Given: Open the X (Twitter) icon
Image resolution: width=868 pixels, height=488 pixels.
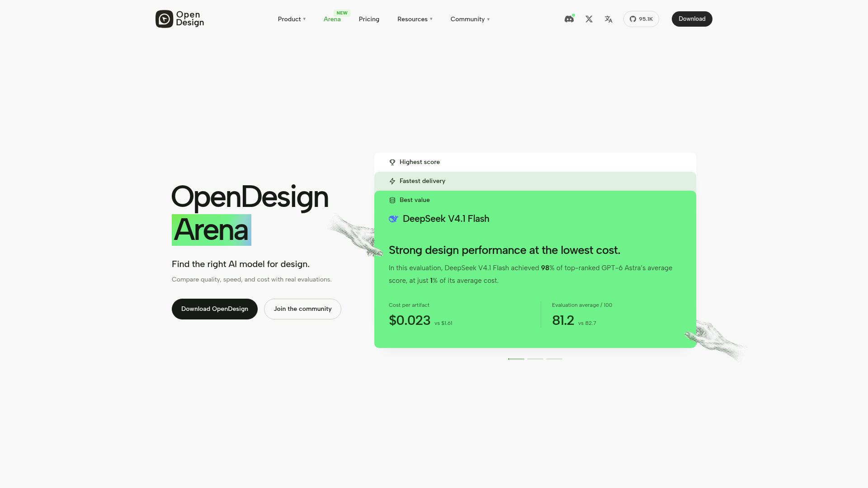Looking at the screenshot, I should click(x=589, y=19).
